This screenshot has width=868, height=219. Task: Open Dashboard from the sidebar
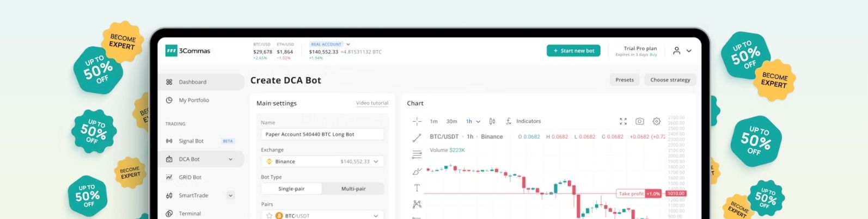[x=193, y=82]
